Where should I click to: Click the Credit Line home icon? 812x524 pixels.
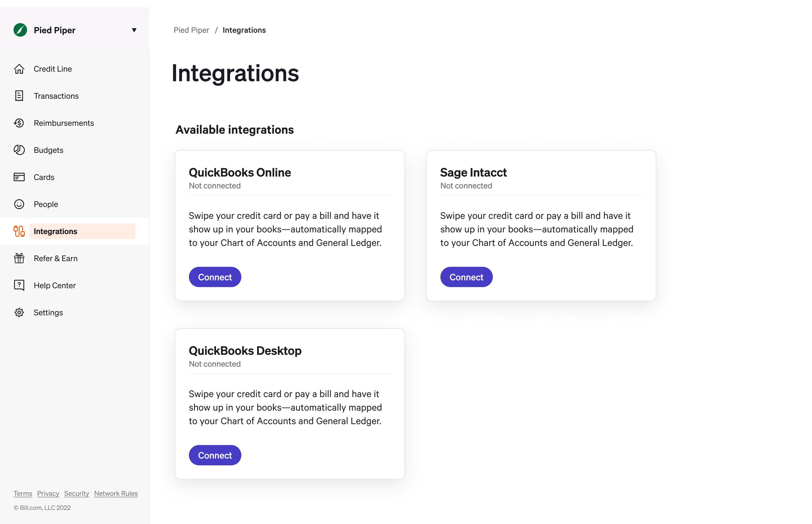point(19,69)
